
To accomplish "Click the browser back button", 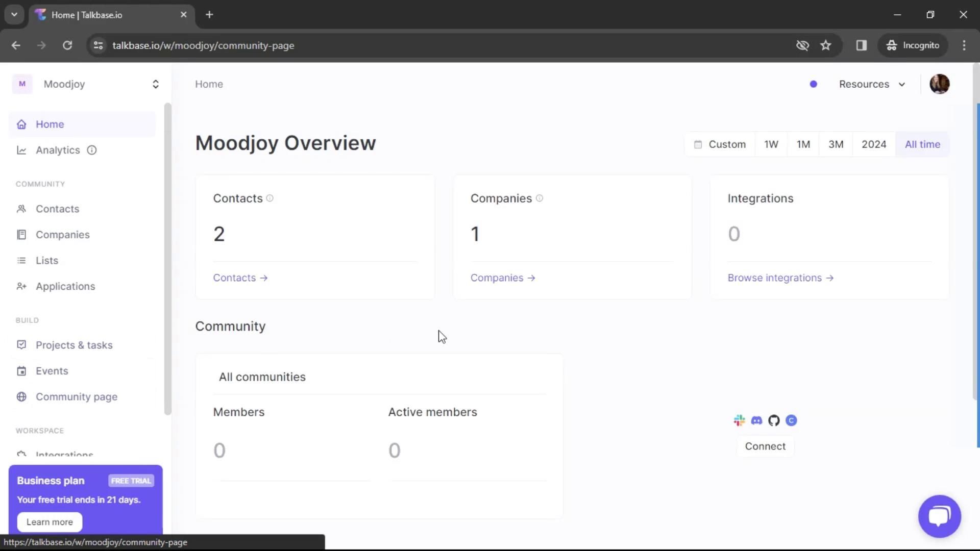I will coord(16,45).
